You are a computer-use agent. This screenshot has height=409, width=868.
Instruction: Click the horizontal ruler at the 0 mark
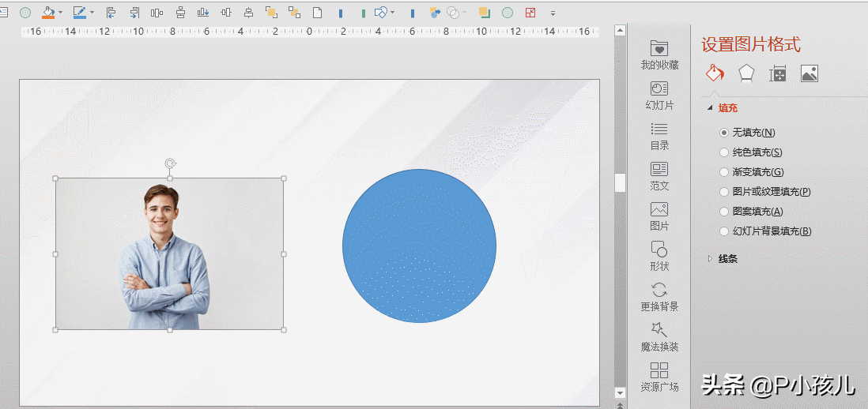(x=309, y=32)
